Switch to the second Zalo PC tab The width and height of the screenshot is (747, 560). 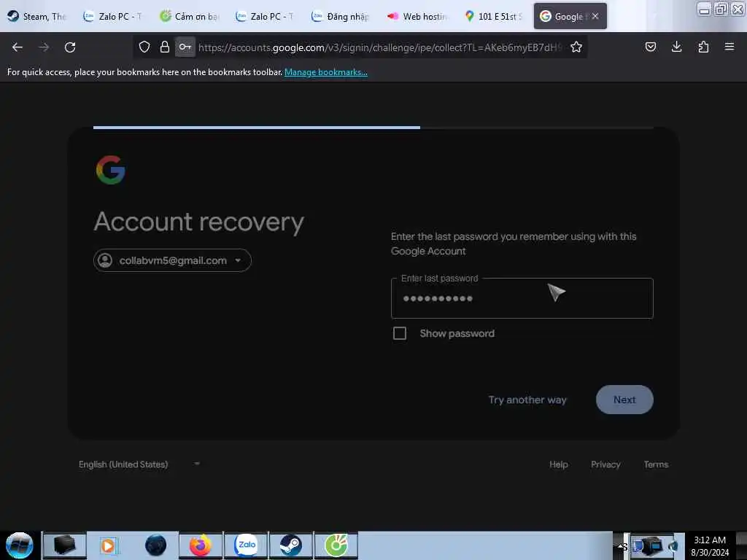pos(265,16)
